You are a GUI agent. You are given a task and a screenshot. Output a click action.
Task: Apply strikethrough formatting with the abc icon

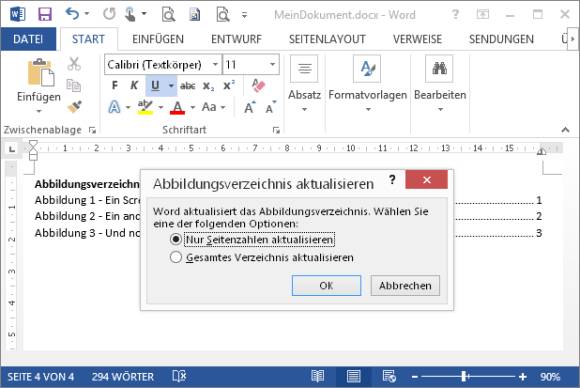[188, 86]
